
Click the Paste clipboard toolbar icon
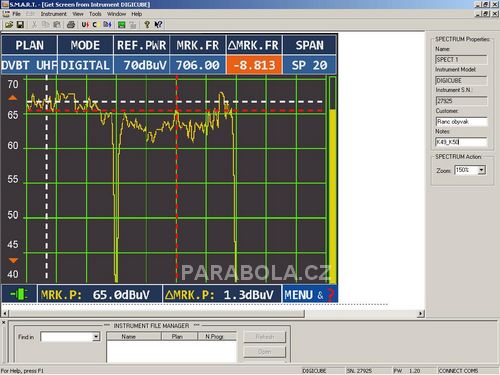57,25
